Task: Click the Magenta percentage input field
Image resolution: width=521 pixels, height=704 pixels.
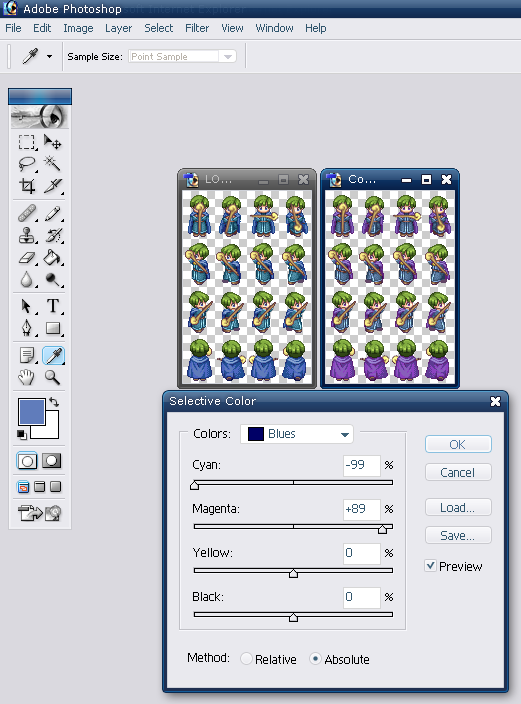Action: point(362,509)
